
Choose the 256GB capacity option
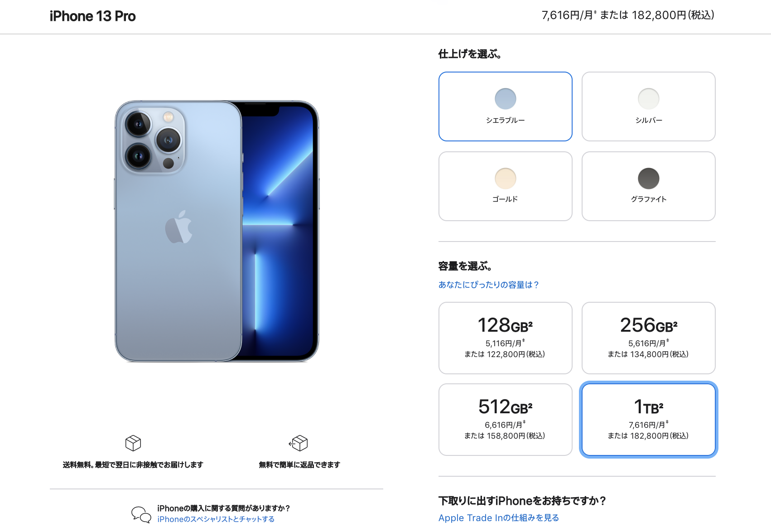click(x=648, y=338)
